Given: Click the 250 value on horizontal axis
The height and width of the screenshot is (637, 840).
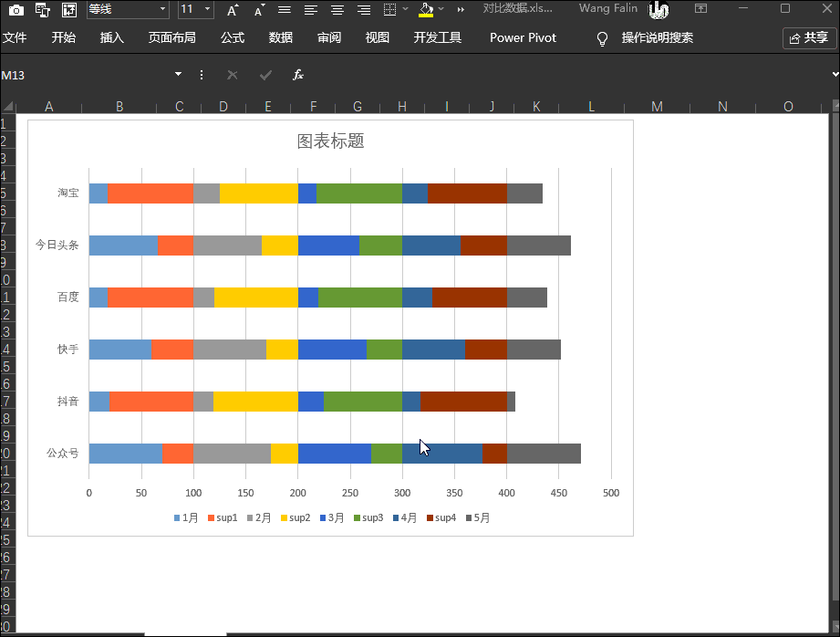Looking at the screenshot, I should 350,493.
